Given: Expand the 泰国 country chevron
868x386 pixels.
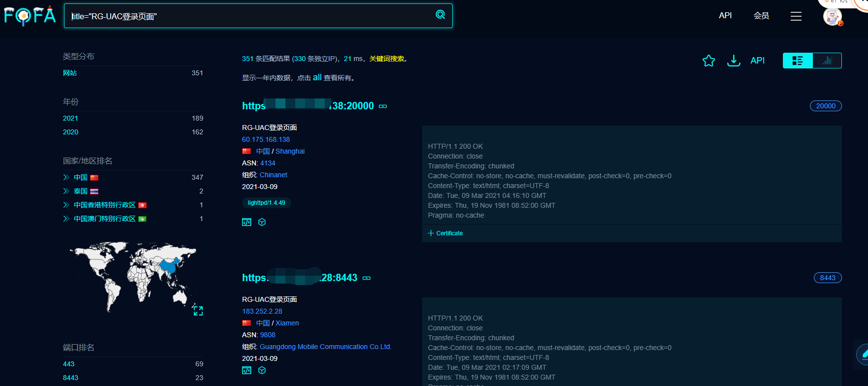Looking at the screenshot, I should point(66,191).
